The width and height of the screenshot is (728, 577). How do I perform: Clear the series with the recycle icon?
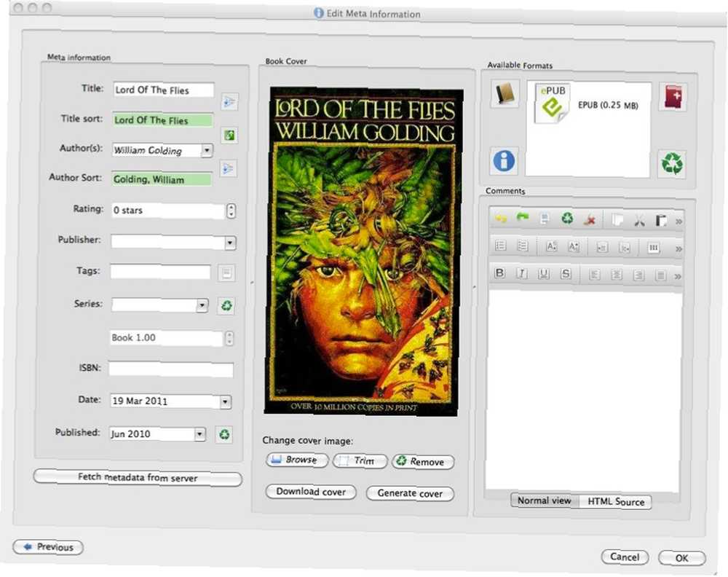pyautogui.click(x=226, y=306)
